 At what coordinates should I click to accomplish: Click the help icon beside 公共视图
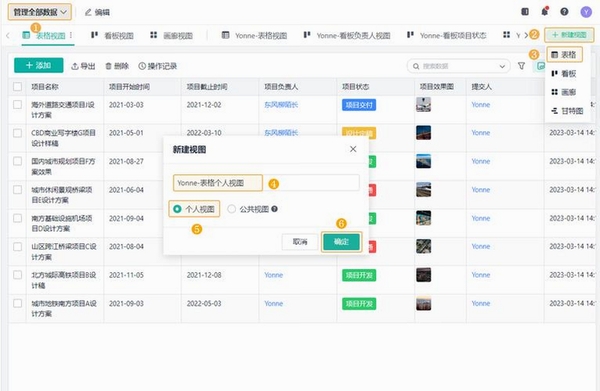pos(274,209)
